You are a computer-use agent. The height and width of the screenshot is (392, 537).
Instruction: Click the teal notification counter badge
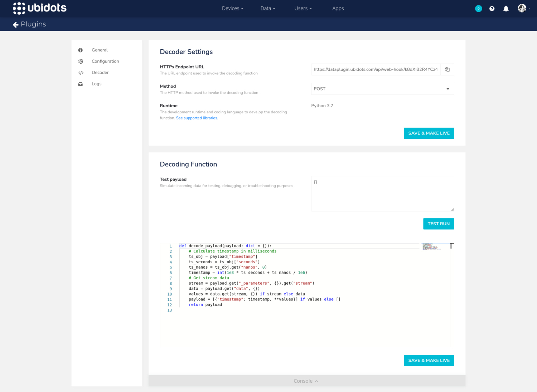478,9
